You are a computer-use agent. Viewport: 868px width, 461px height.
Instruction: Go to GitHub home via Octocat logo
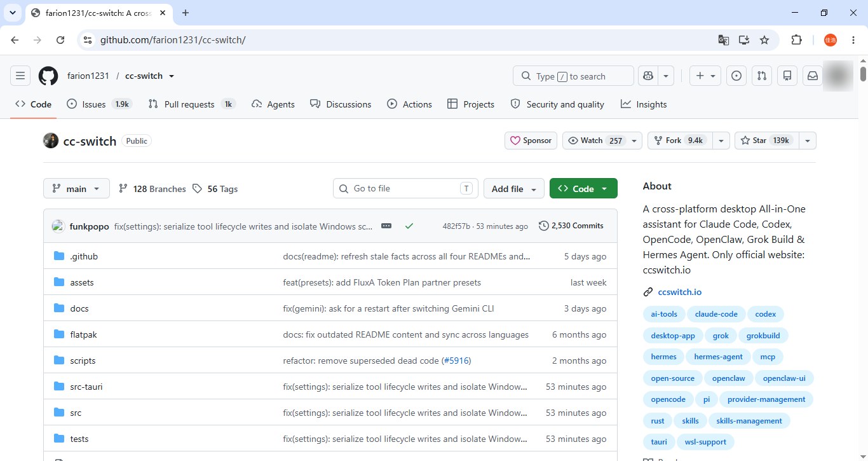click(48, 76)
